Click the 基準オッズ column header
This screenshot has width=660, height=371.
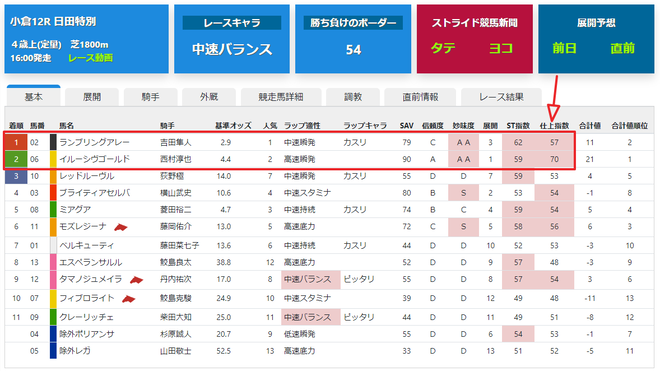233,125
